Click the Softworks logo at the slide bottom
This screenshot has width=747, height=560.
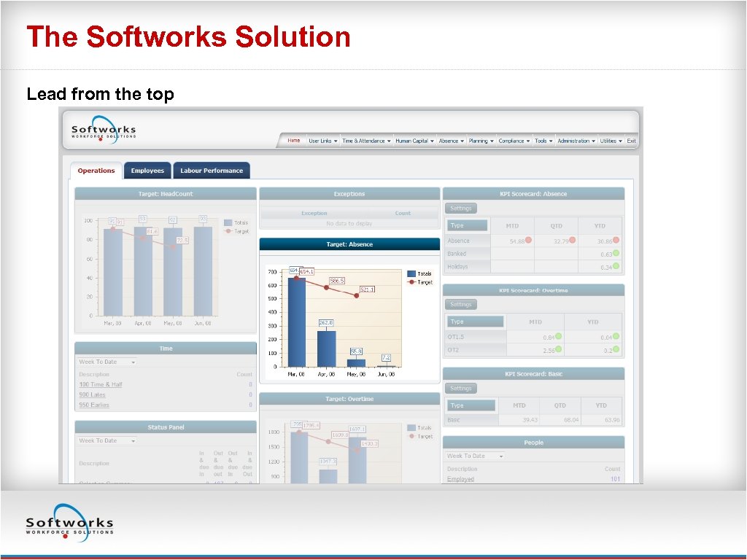point(69,521)
